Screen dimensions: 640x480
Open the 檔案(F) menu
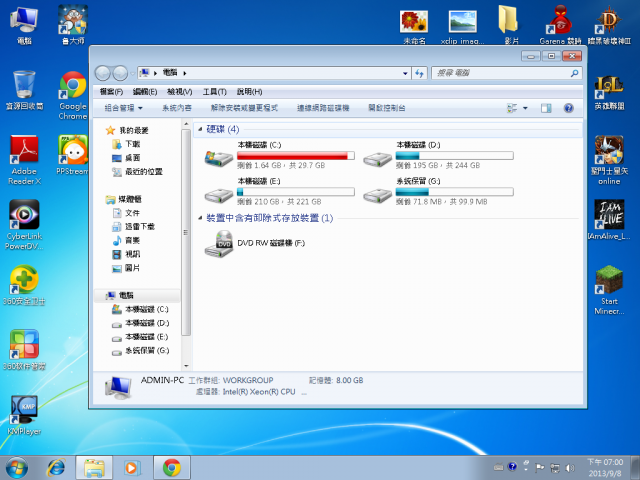[x=111, y=92]
